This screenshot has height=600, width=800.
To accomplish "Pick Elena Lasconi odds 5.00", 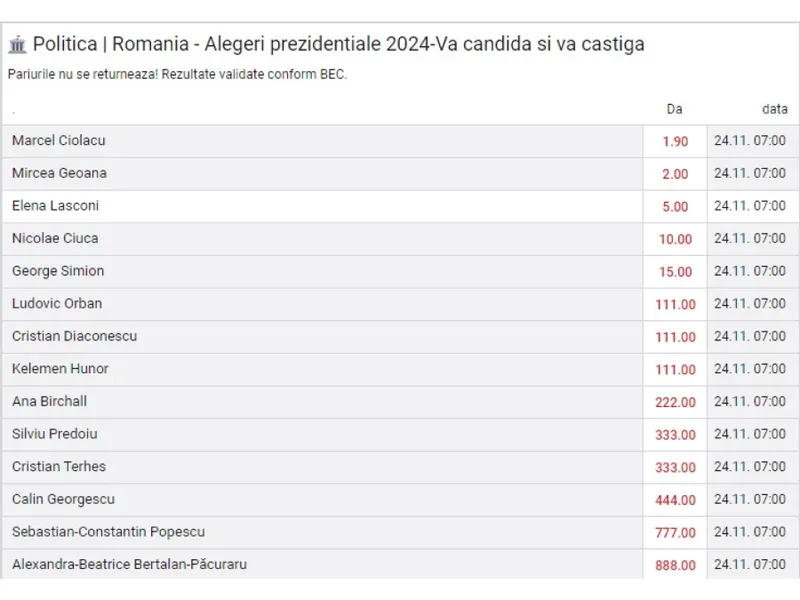I will pyautogui.click(x=675, y=207).
